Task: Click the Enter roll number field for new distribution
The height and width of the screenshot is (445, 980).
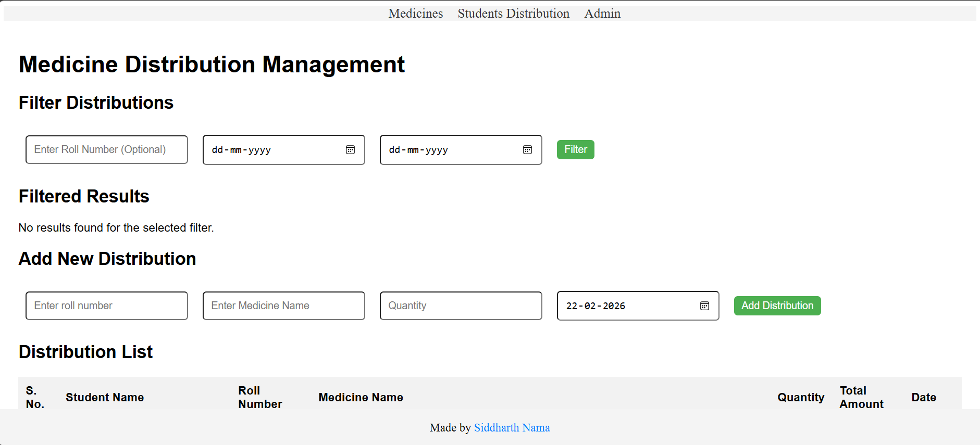Action: tap(106, 306)
